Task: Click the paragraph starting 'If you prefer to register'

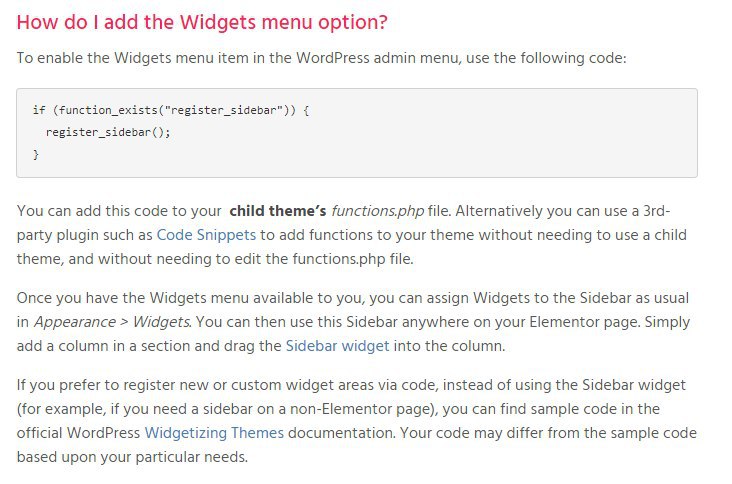Action: click(x=357, y=421)
